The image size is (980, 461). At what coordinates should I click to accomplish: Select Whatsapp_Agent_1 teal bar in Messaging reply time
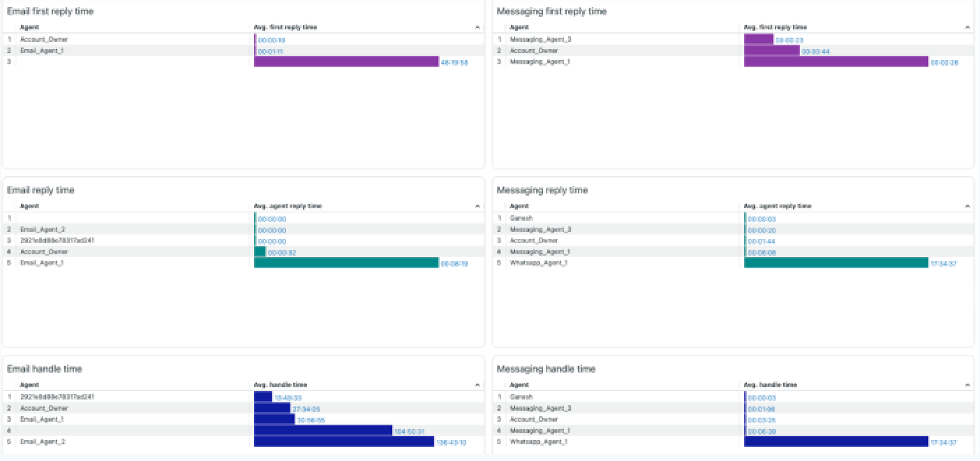tap(836, 263)
